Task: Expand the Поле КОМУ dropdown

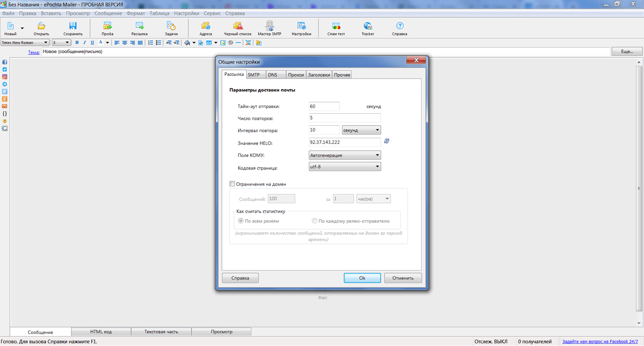Action: point(345,155)
